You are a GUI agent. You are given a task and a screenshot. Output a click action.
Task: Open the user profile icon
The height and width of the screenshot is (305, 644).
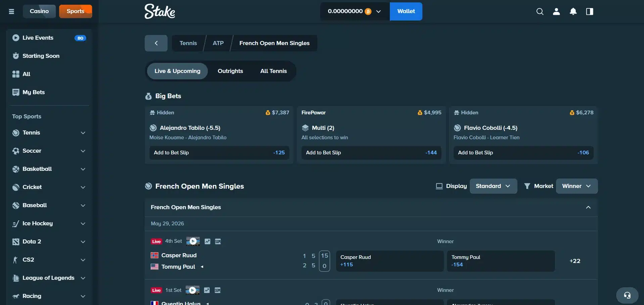pos(556,11)
